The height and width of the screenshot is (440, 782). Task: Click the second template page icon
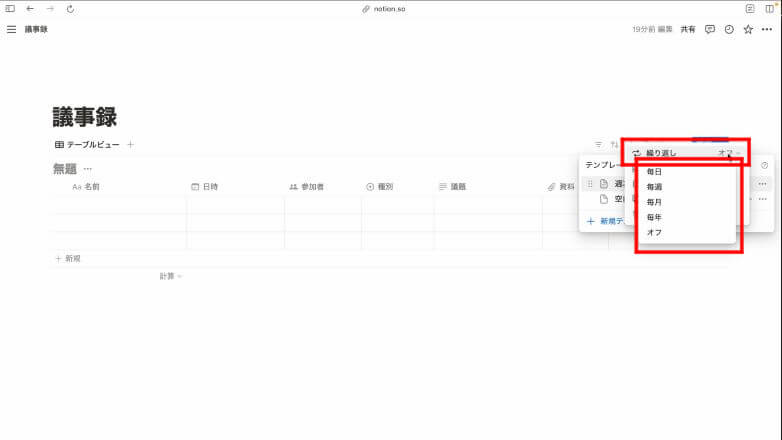click(x=604, y=199)
